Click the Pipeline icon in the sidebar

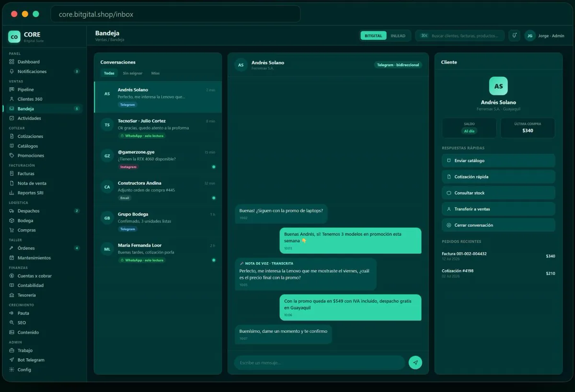click(x=12, y=90)
